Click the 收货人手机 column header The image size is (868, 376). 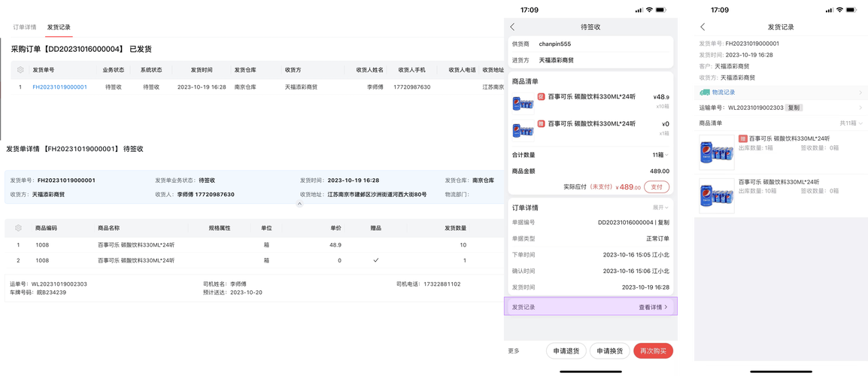click(412, 71)
